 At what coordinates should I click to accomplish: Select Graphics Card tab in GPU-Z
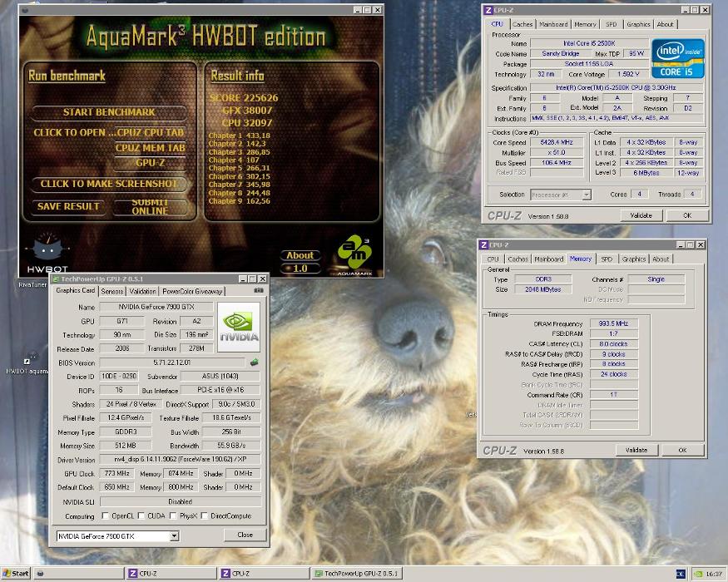(75, 290)
